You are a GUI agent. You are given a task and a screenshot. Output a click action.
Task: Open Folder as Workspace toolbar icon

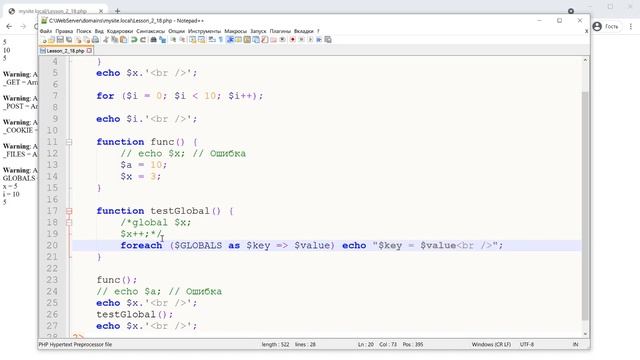(x=273, y=40)
